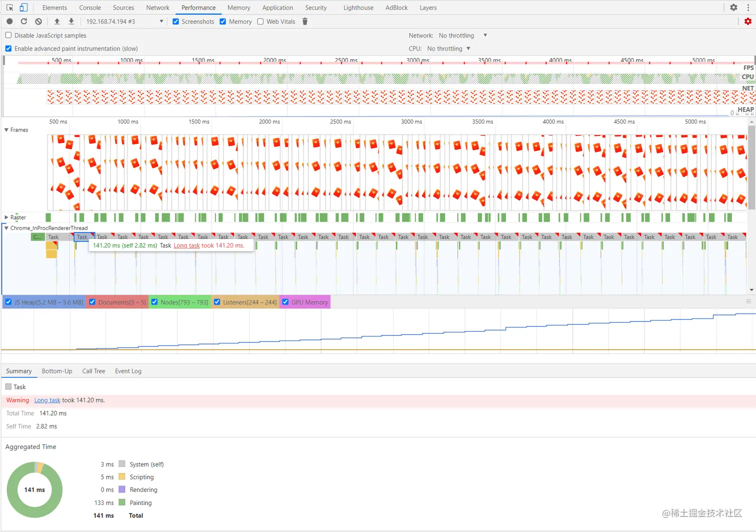The height and width of the screenshot is (532, 756).
Task: Collect garbage with the trash icon
Action: point(305,21)
